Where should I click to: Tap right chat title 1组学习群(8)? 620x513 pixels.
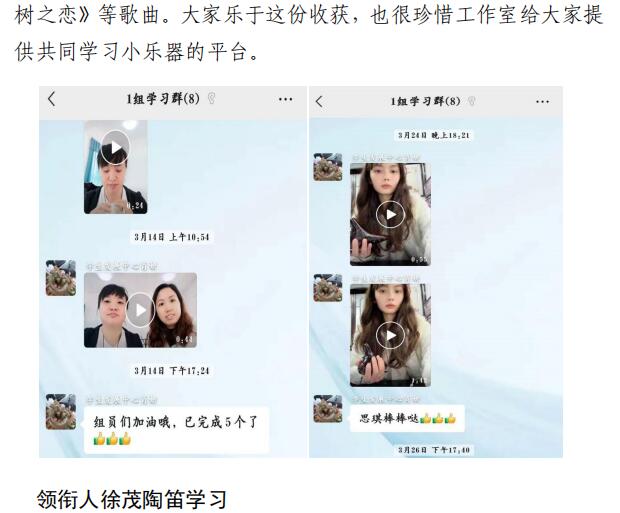425,101
